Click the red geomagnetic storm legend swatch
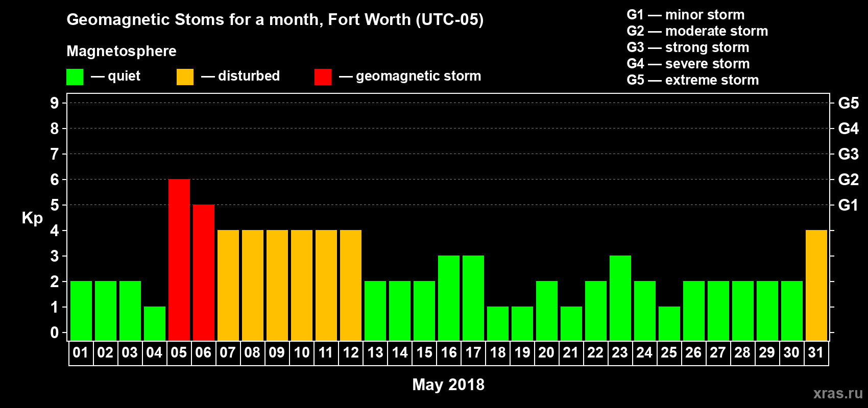Viewport: 868px width, 408px height. 323,77
